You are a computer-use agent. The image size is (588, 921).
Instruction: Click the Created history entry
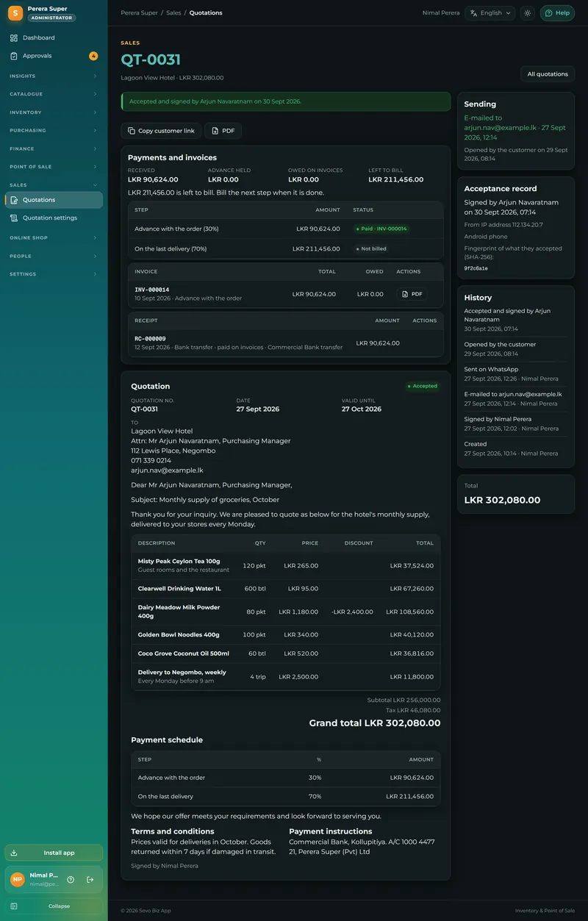516,448
